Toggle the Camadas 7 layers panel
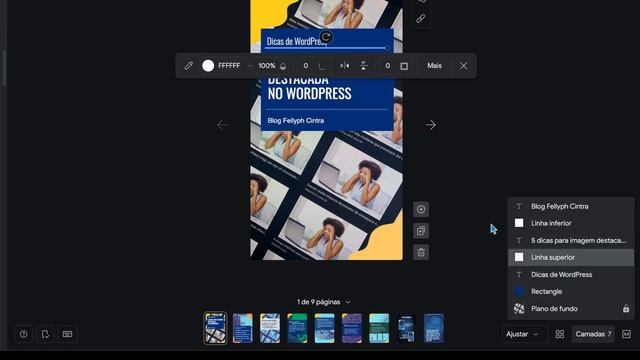Viewport: 640px width, 360px height. tap(593, 334)
